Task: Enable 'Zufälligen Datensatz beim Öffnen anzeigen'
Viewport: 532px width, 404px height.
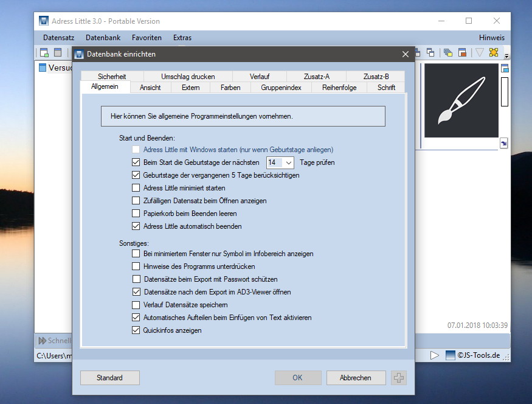Action: pos(136,201)
